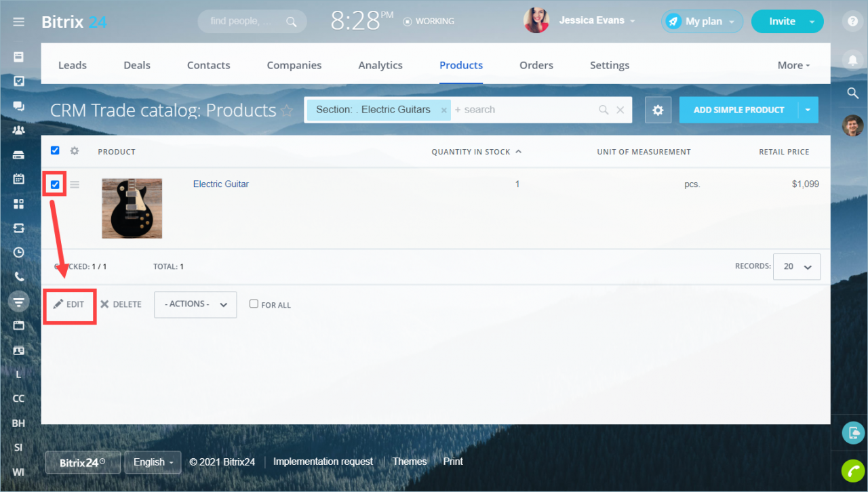Open the four-squares apps sidebar icon
This screenshot has width=868, height=492.
18,203
